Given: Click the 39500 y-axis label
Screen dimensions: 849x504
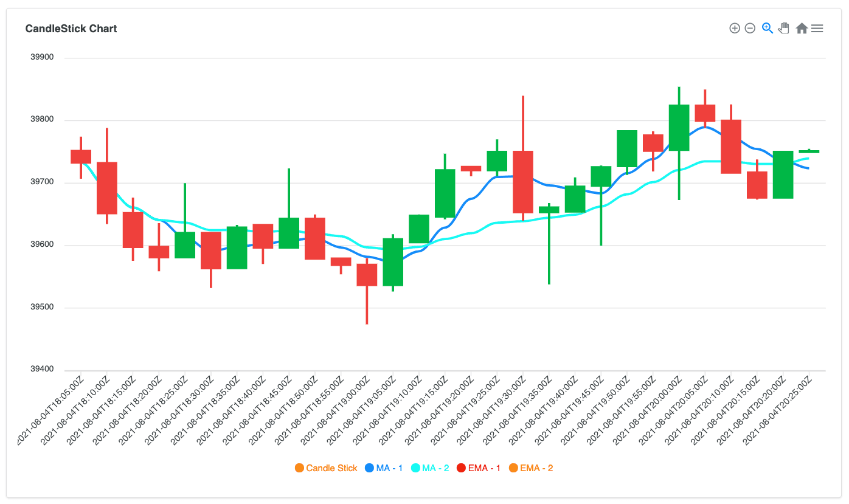Looking at the screenshot, I should tap(42, 308).
